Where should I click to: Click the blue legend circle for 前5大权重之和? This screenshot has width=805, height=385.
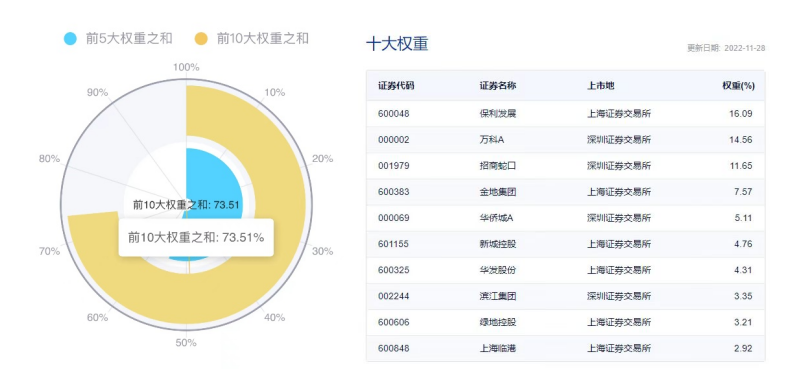tap(70, 38)
